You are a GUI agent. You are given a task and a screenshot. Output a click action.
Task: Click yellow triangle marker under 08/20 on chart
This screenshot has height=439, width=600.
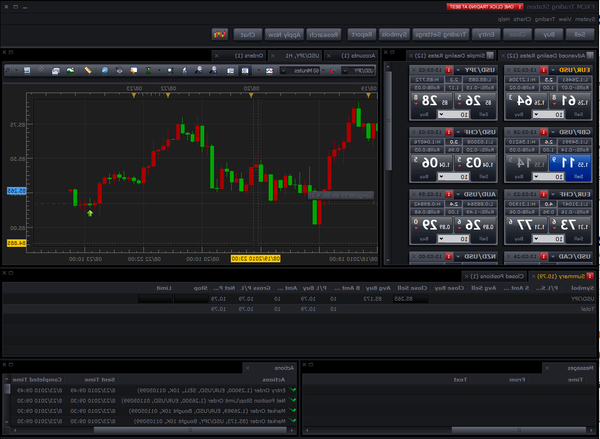coord(251,95)
